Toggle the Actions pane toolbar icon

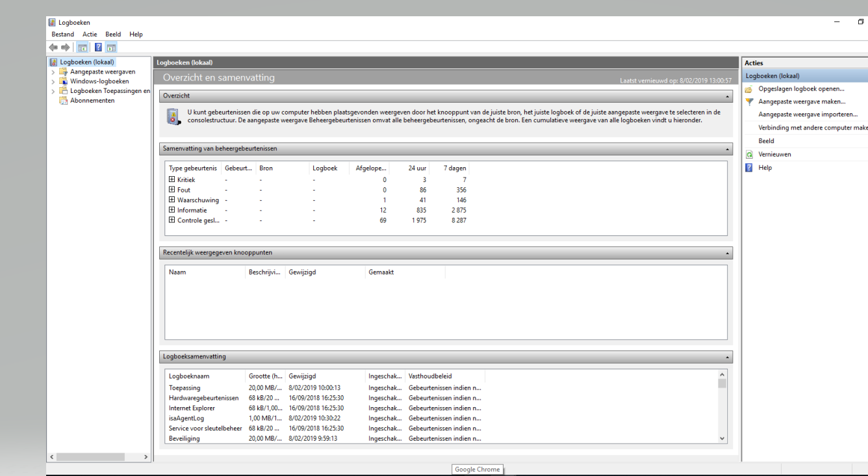pos(111,47)
